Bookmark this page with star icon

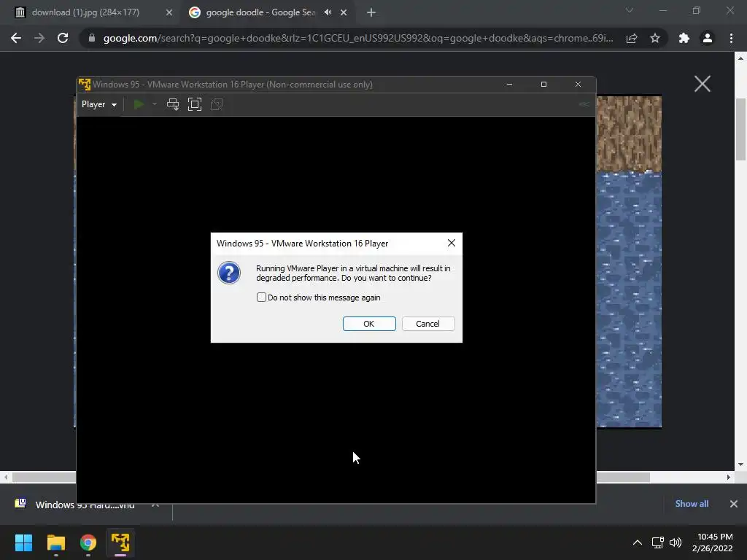(x=655, y=38)
